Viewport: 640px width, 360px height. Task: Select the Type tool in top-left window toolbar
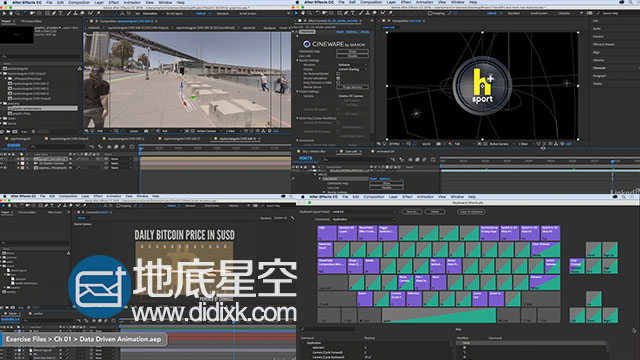[61, 13]
